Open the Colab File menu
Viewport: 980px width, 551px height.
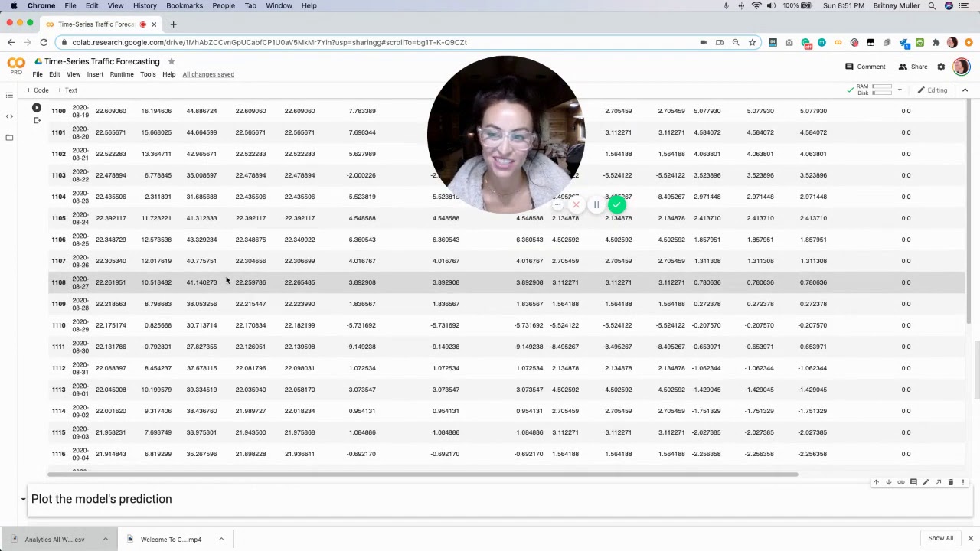pyautogui.click(x=38, y=74)
